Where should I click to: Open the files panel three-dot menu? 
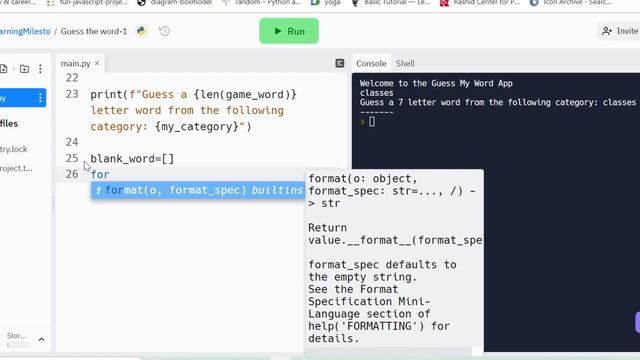coord(40,69)
